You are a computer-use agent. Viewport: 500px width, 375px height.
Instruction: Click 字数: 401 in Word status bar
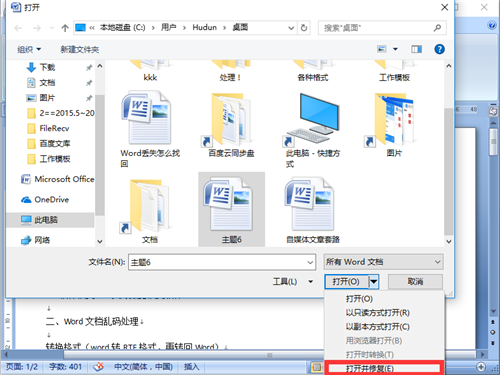(x=65, y=367)
